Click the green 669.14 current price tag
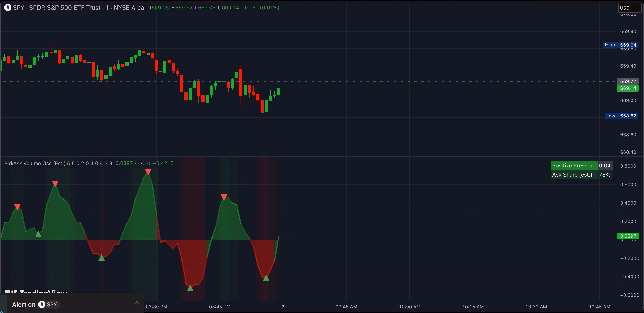 627,88
